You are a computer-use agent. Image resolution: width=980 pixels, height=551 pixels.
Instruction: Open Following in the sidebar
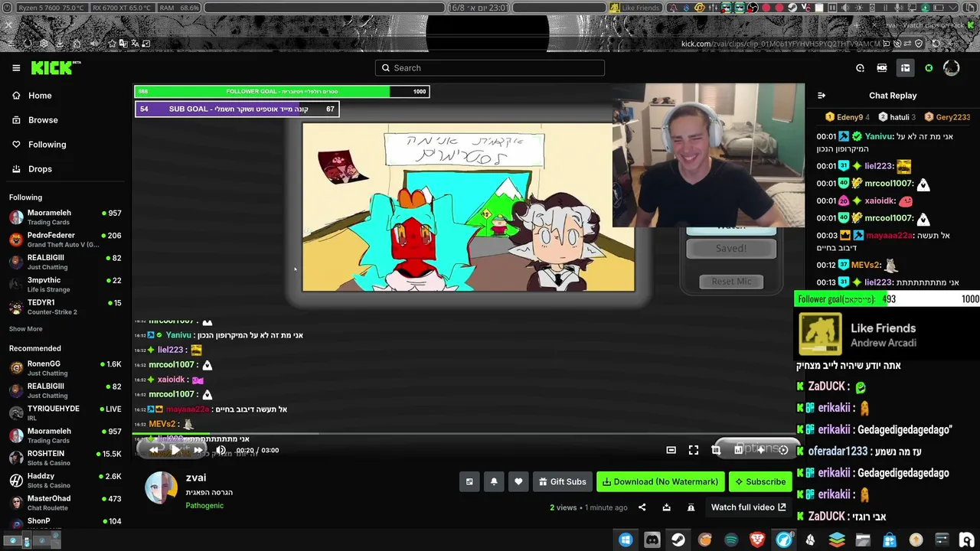pos(47,145)
